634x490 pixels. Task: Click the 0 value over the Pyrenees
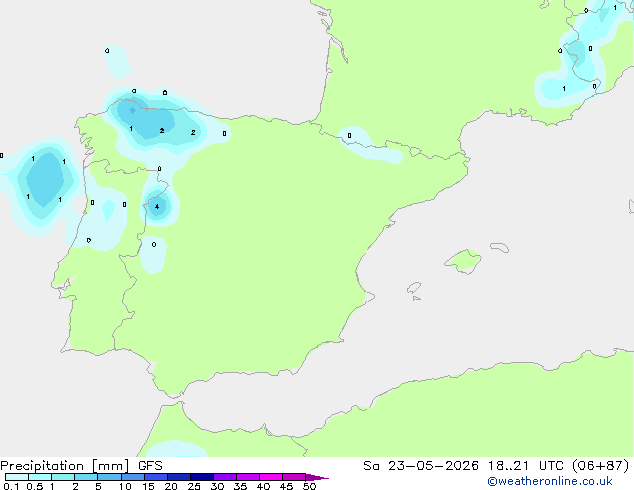[349, 136]
